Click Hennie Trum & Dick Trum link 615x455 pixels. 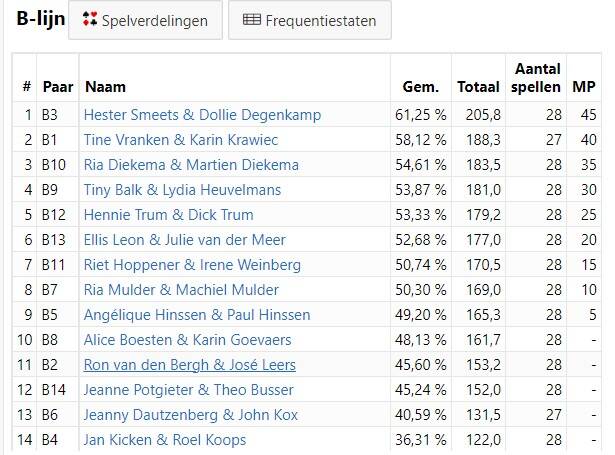tap(168, 215)
